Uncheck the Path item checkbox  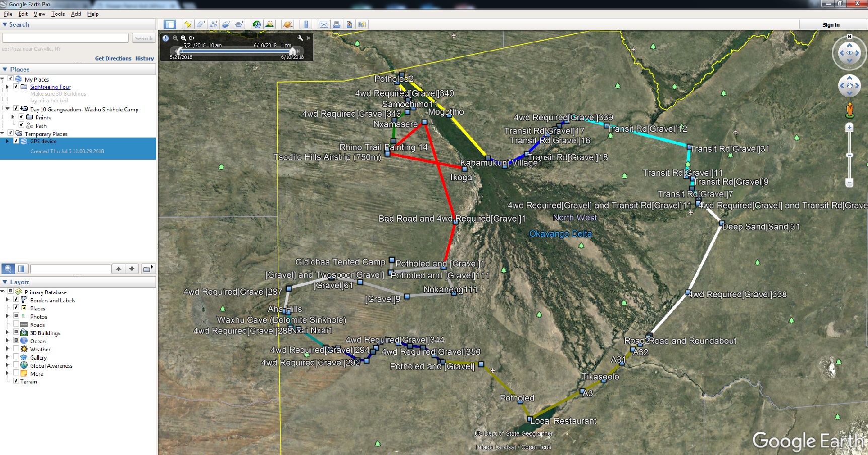point(21,125)
